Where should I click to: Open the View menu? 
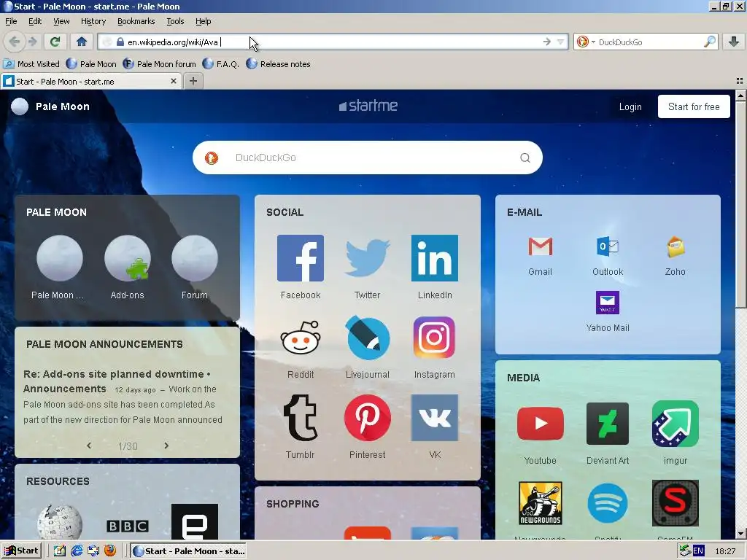click(x=61, y=21)
